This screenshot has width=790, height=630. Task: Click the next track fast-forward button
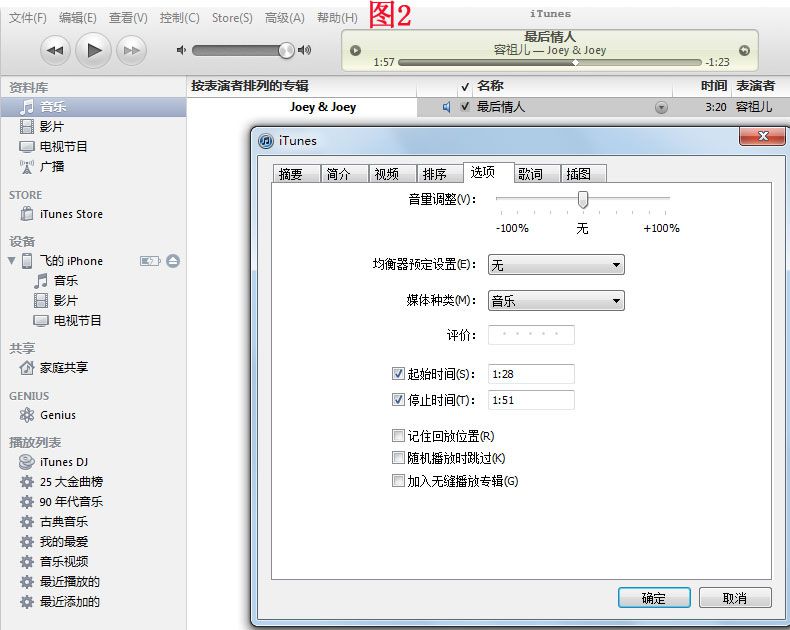point(131,50)
